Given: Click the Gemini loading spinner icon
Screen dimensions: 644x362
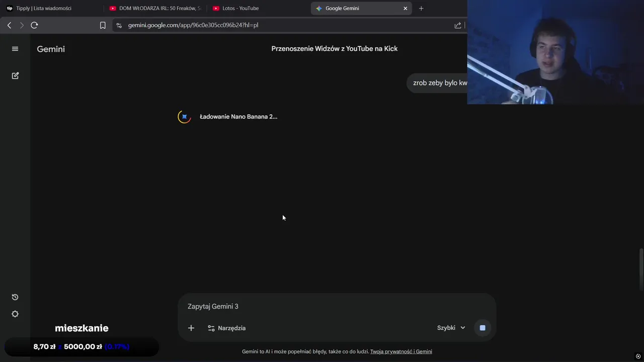Looking at the screenshot, I should pos(185,117).
